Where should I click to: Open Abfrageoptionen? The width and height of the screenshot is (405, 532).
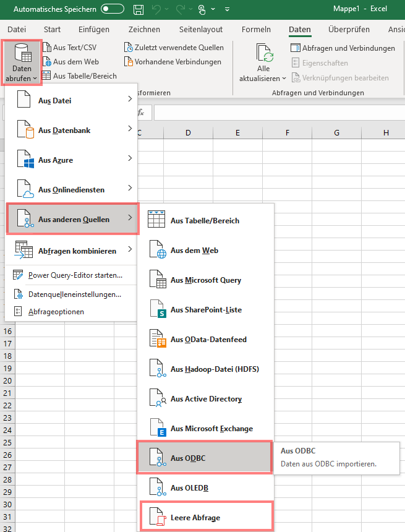[71, 311]
